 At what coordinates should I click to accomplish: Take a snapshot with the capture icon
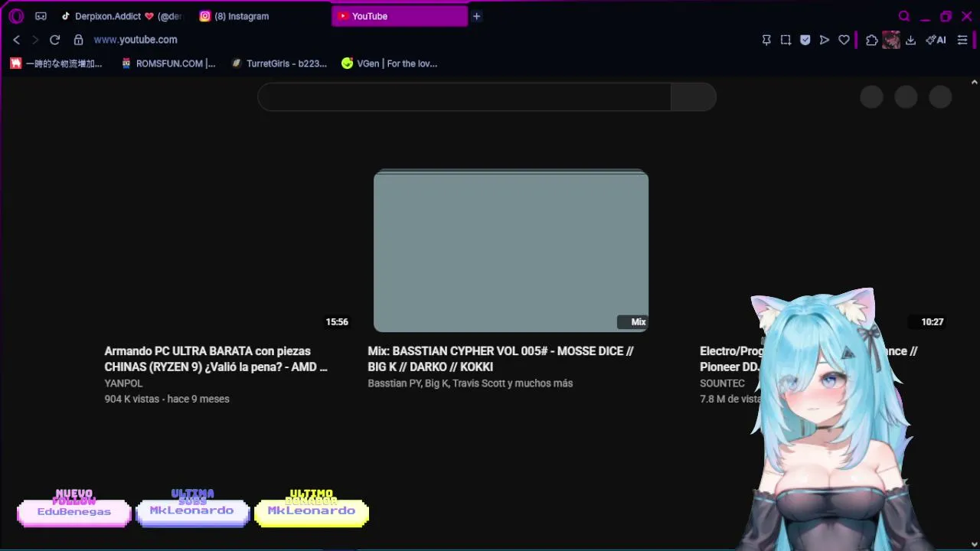[786, 40]
